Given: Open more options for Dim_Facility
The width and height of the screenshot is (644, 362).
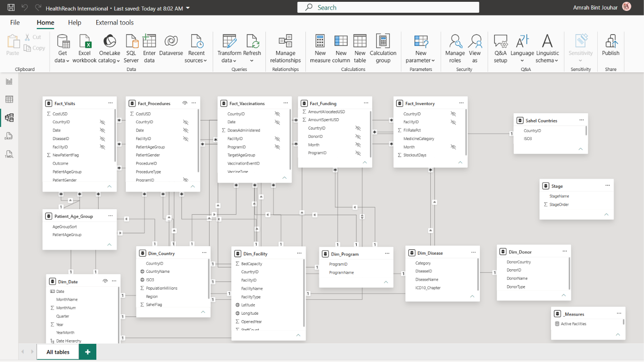Looking at the screenshot, I should click(x=300, y=253).
